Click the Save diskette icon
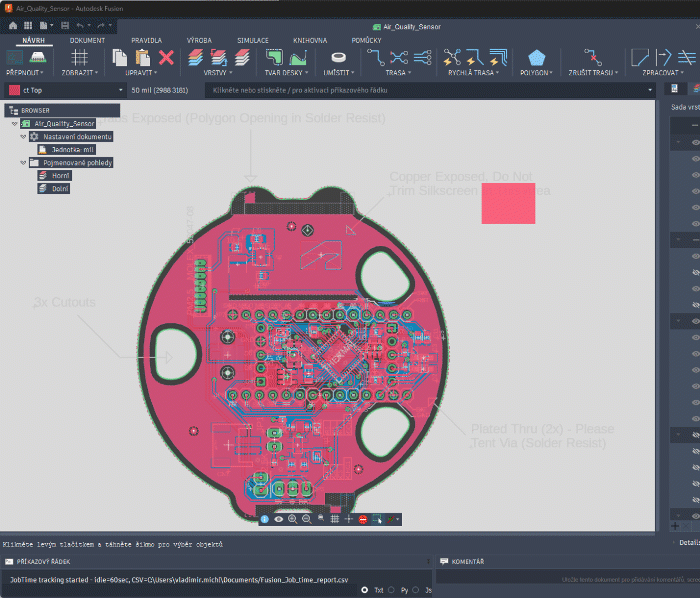The image size is (700, 598). (65, 25)
